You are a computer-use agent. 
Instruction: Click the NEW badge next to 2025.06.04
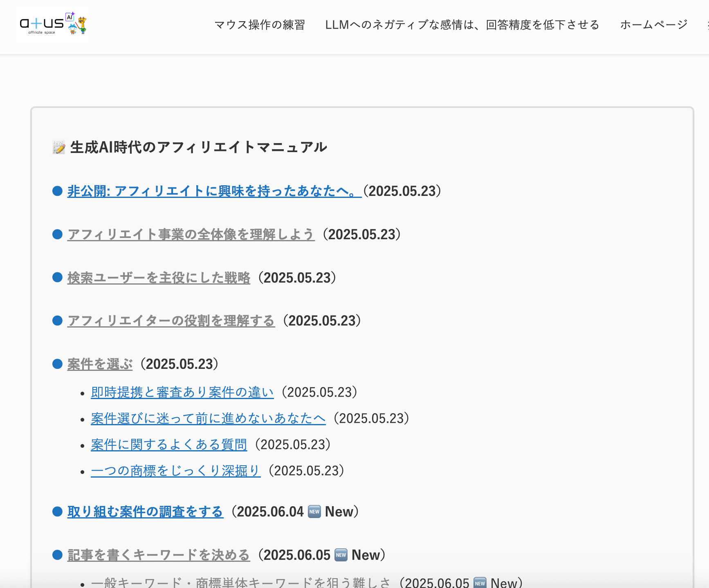point(314,512)
